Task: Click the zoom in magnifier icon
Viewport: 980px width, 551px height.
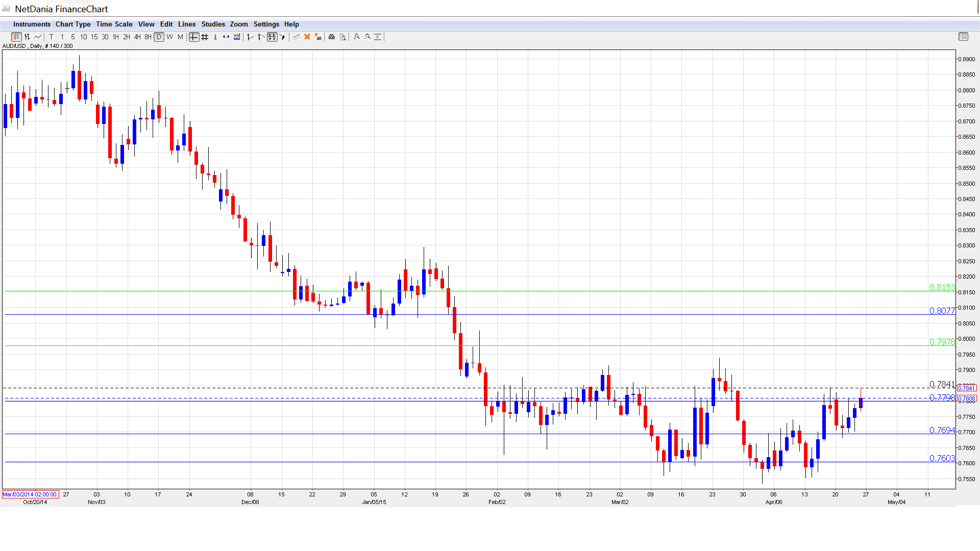Action: pos(357,37)
